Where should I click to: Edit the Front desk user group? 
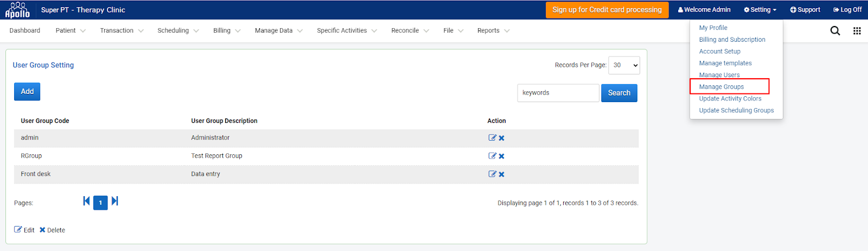[x=492, y=174]
